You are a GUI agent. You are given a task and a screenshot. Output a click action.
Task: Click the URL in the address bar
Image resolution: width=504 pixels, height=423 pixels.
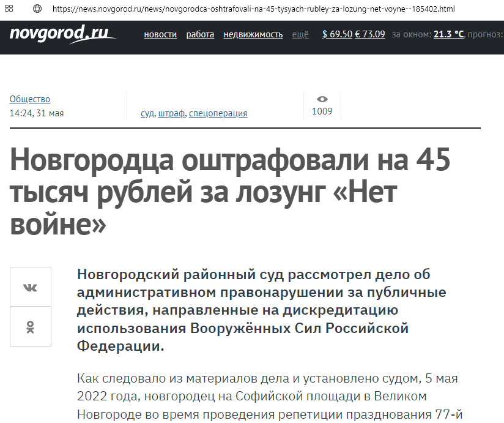tap(253, 10)
